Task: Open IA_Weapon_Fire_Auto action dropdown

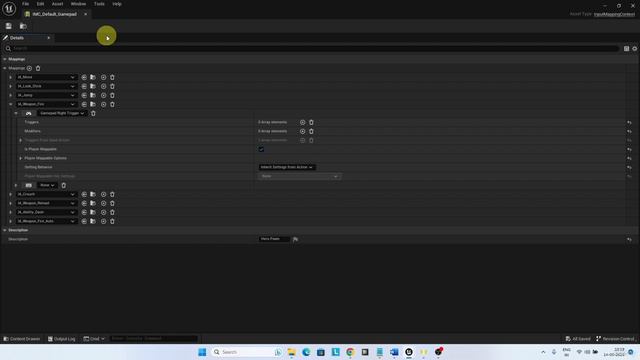Action: coord(46,221)
